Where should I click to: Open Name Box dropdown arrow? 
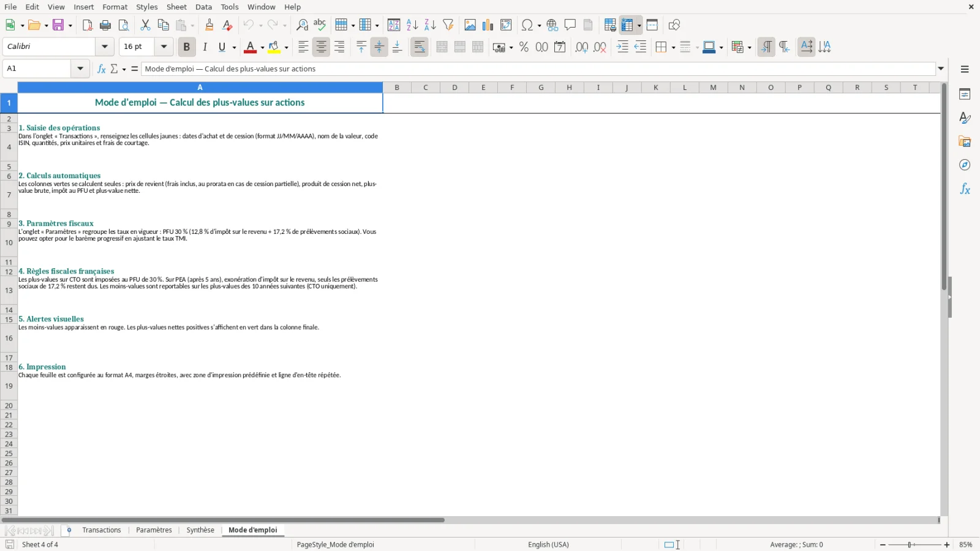tap(80, 69)
